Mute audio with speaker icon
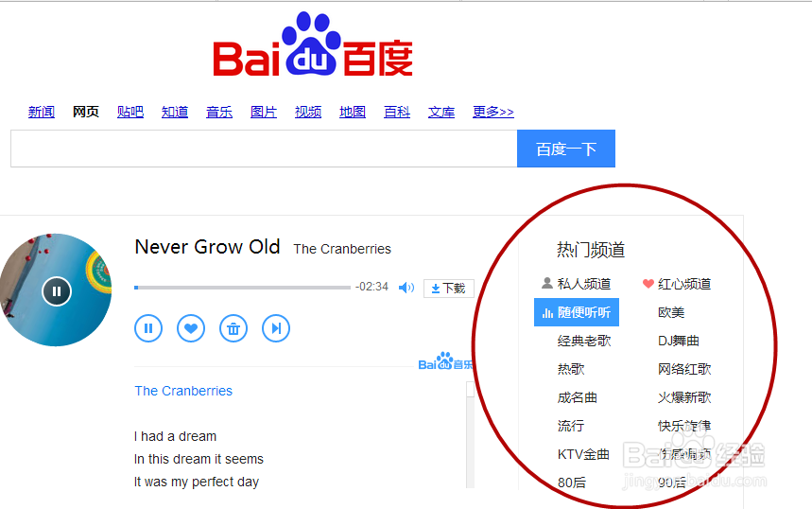Screen dimensions: 812x509 pyautogui.click(x=406, y=288)
